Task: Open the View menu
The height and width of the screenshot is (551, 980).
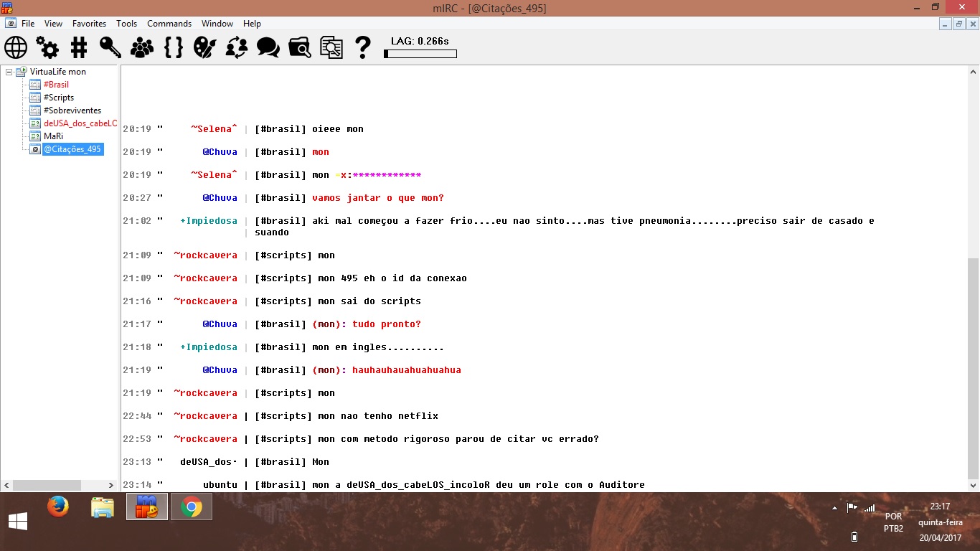Action: point(53,24)
